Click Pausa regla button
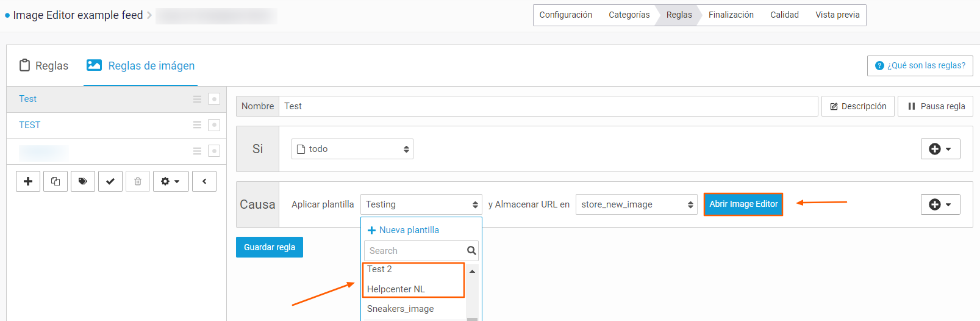The image size is (980, 321). coord(935,106)
